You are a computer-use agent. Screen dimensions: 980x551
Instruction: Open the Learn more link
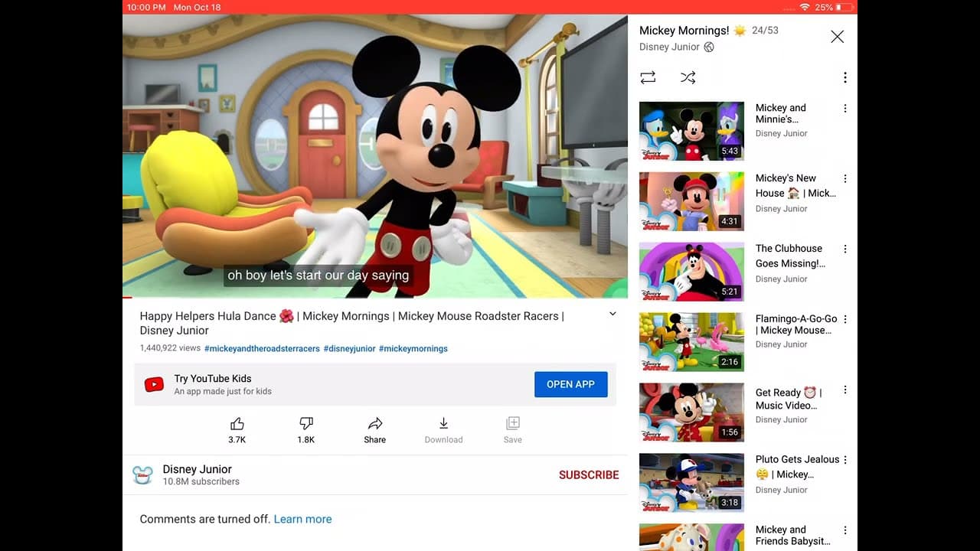[302, 519]
